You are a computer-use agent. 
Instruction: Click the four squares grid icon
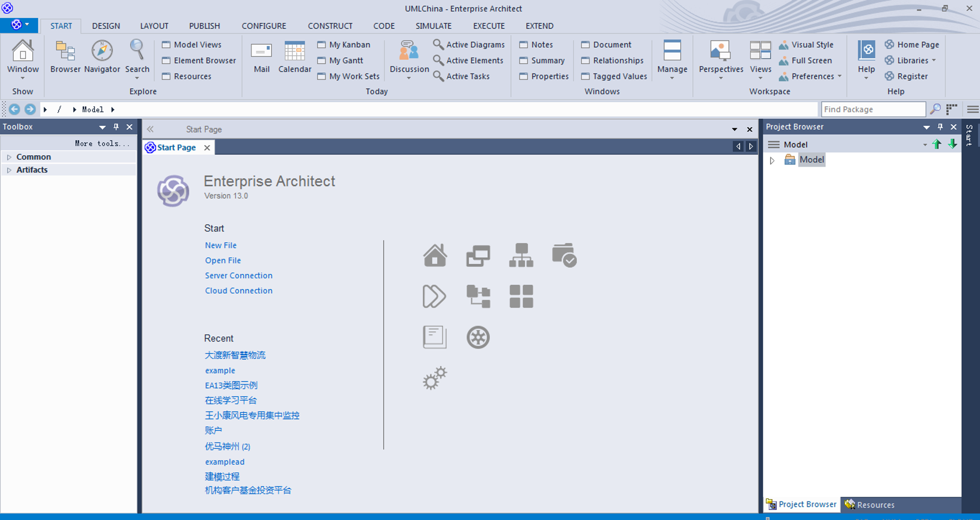[x=521, y=296]
